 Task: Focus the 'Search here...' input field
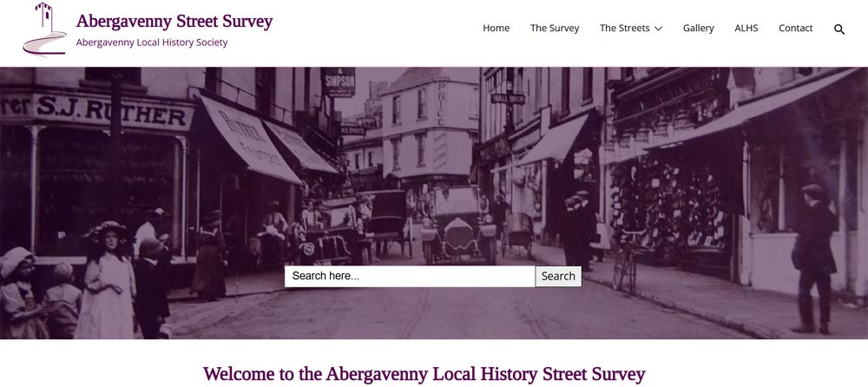[410, 276]
